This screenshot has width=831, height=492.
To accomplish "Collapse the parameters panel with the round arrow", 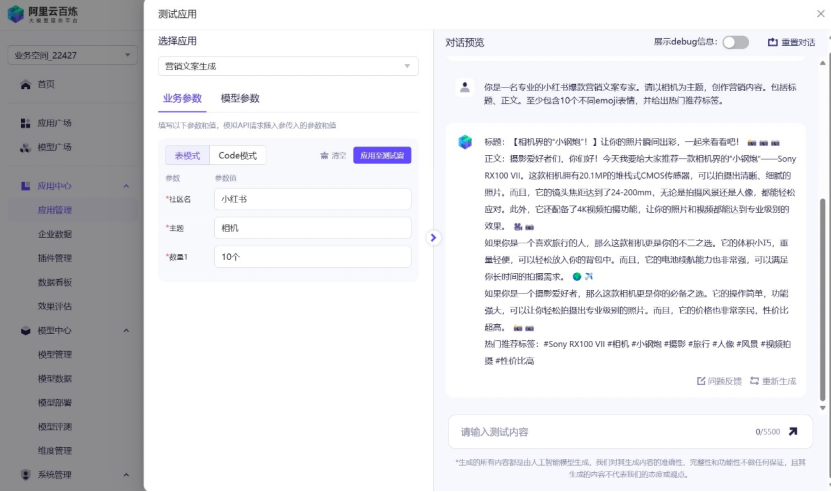I will point(433,238).
